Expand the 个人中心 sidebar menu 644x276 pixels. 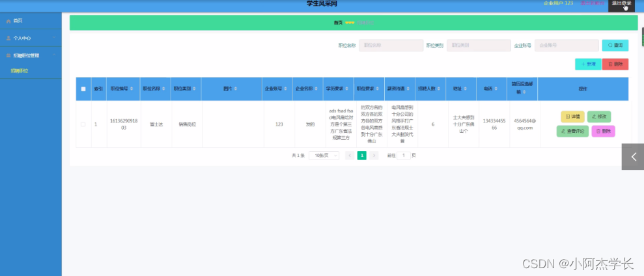pyautogui.click(x=31, y=38)
